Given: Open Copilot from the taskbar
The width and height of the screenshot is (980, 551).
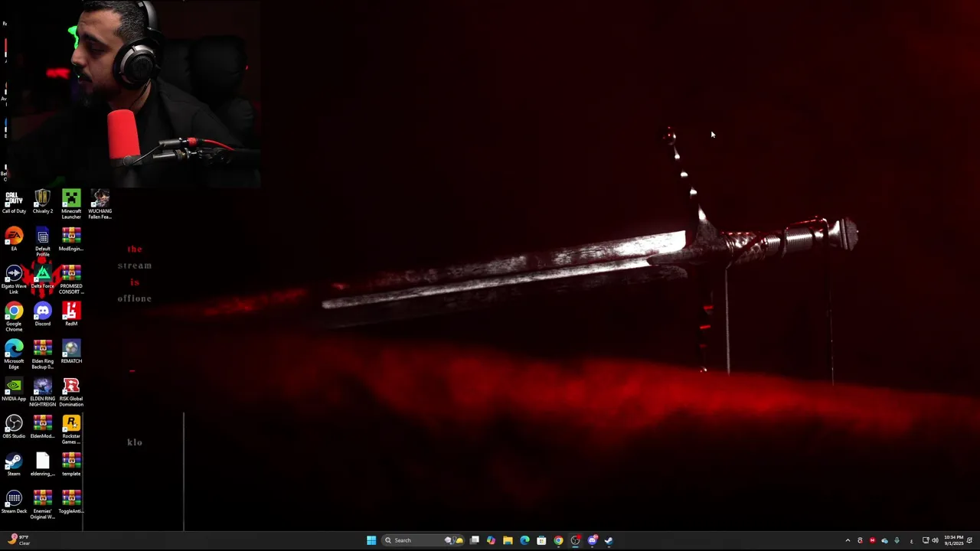Looking at the screenshot, I should pos(491,540).
